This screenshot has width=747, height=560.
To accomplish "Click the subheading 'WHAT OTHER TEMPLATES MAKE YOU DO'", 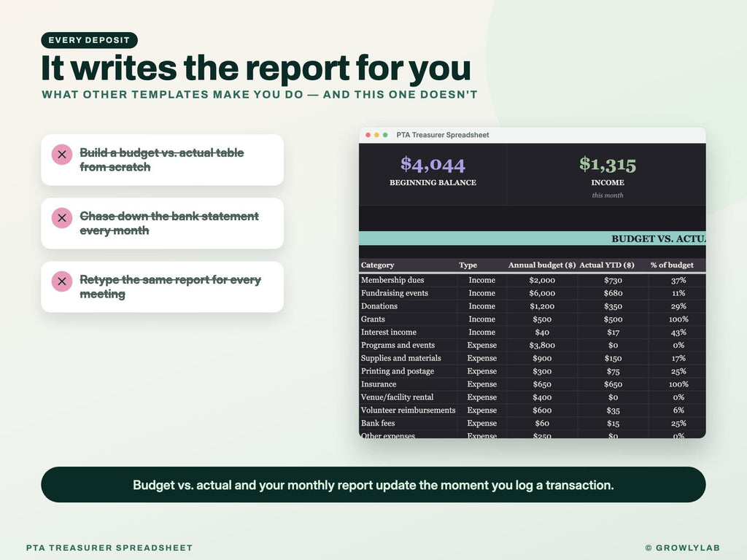I will [x=172, y=94].
